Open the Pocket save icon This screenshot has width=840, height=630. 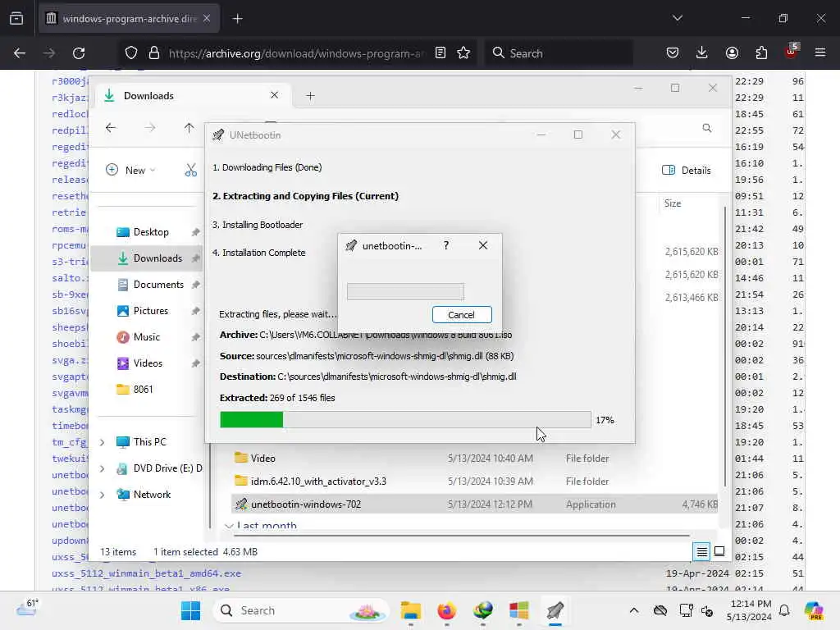coord(673,53)
